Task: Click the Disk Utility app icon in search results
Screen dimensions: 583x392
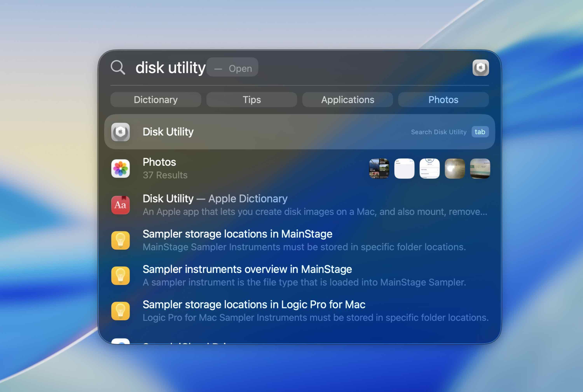Action: (x=121, y=132)
